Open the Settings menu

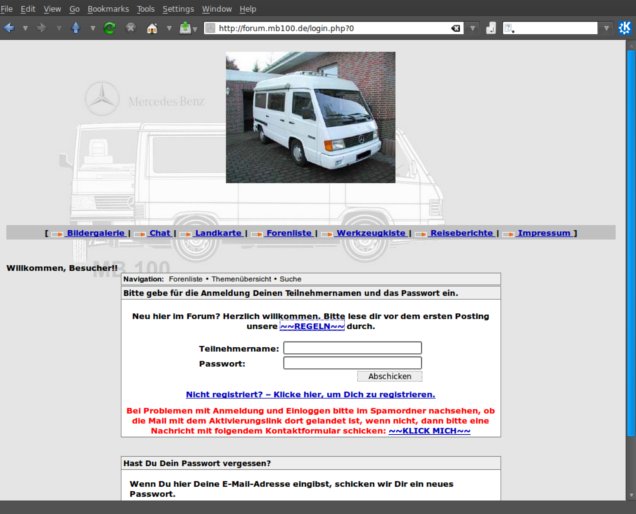coord(178,9)
